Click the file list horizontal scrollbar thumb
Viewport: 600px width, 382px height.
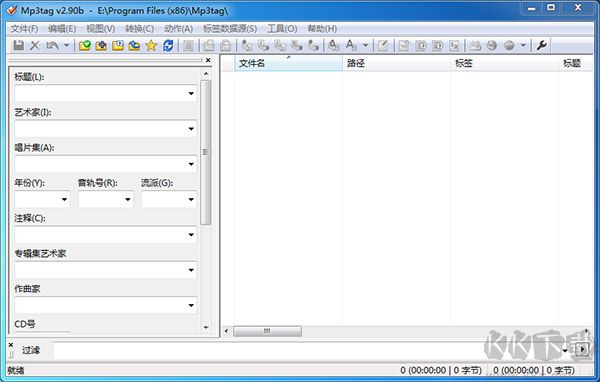tap(267, 331)
